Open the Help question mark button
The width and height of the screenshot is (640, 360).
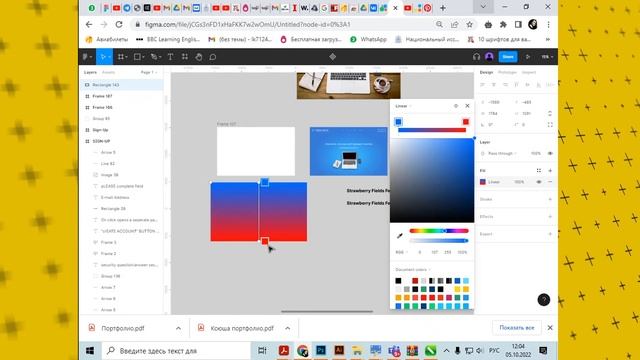click(x=544, y=300)
